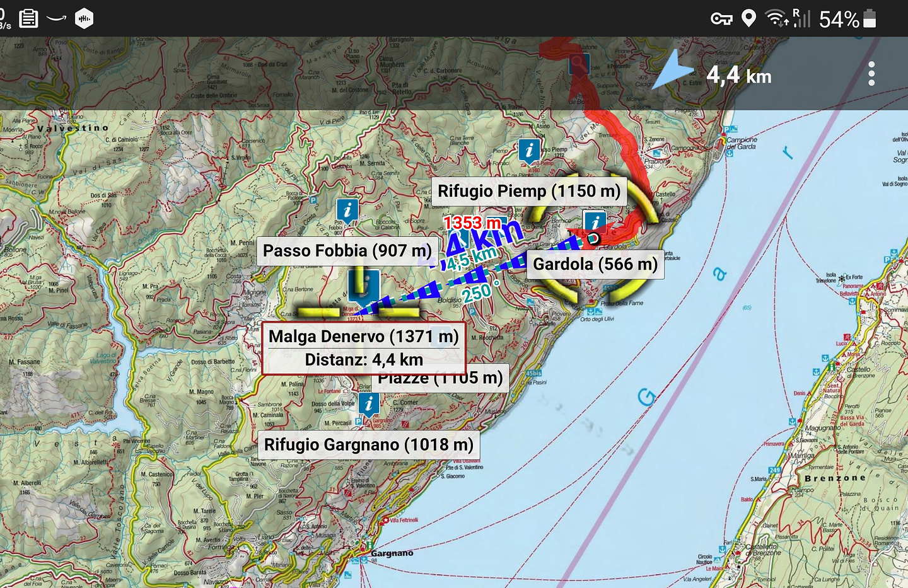The height and width of the screenshot is (588, 908).
Task: Select the info icon above Gardola label
Action: 595,223
